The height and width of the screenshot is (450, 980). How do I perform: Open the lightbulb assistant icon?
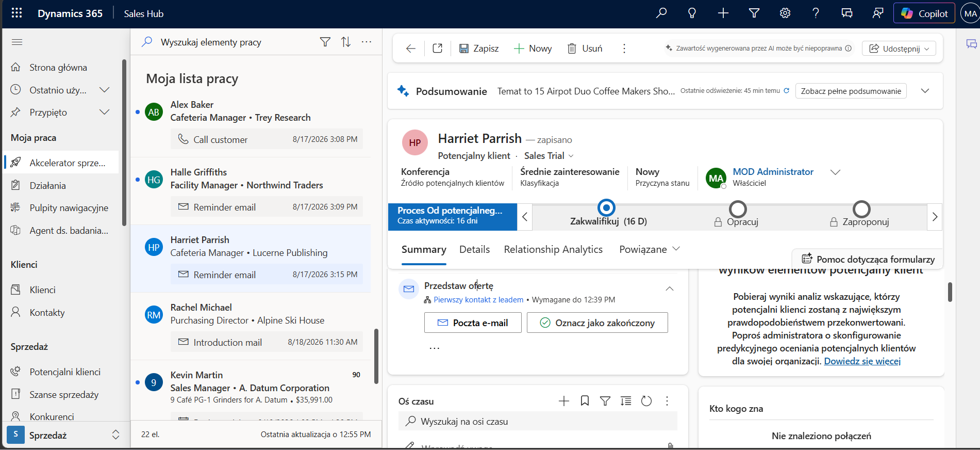tap(692, 13)
